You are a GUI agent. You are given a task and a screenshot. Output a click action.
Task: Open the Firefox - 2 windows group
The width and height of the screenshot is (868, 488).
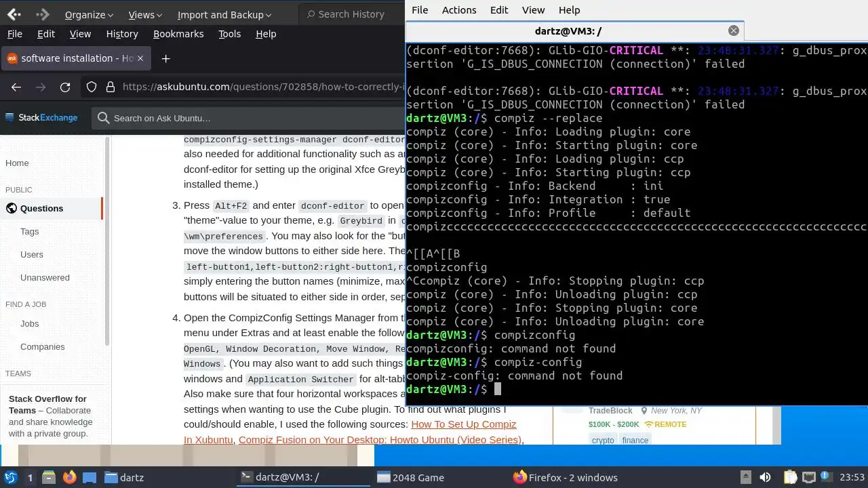point(578,477)
